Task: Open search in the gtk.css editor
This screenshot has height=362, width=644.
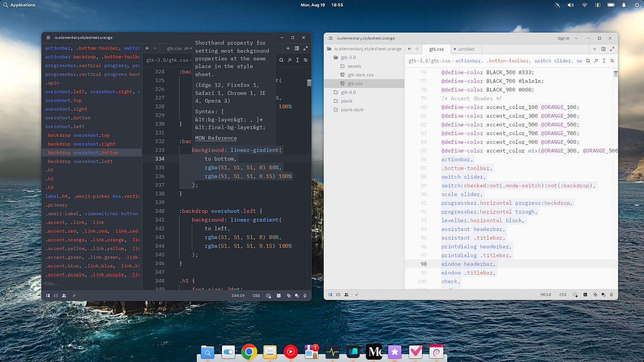Action: [588, 61]
